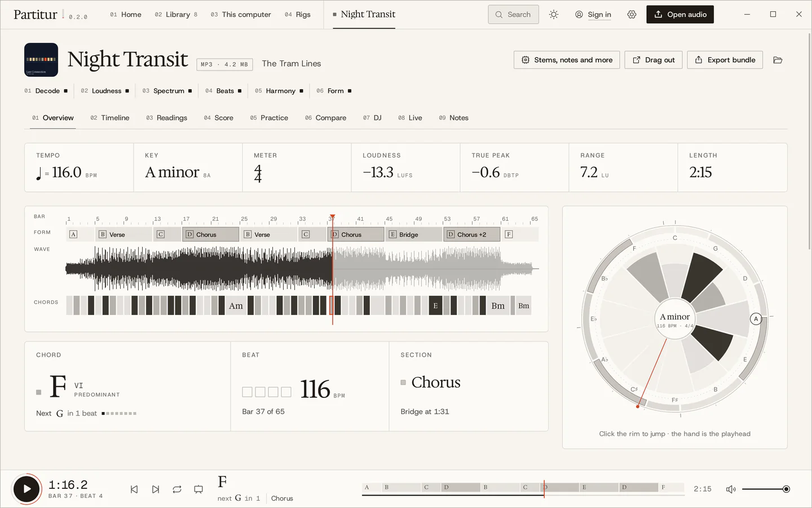Focus the Search field
Image resolution: width=812 pixels, height=508 pixels.
pyautogui.click(x=513, y=15)
